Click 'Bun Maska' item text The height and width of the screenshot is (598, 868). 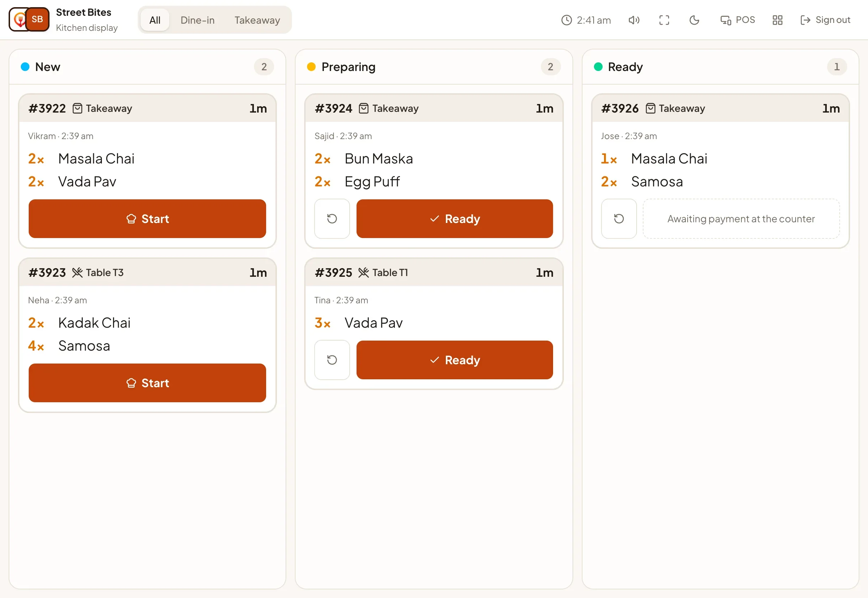[x=378, y=158]
